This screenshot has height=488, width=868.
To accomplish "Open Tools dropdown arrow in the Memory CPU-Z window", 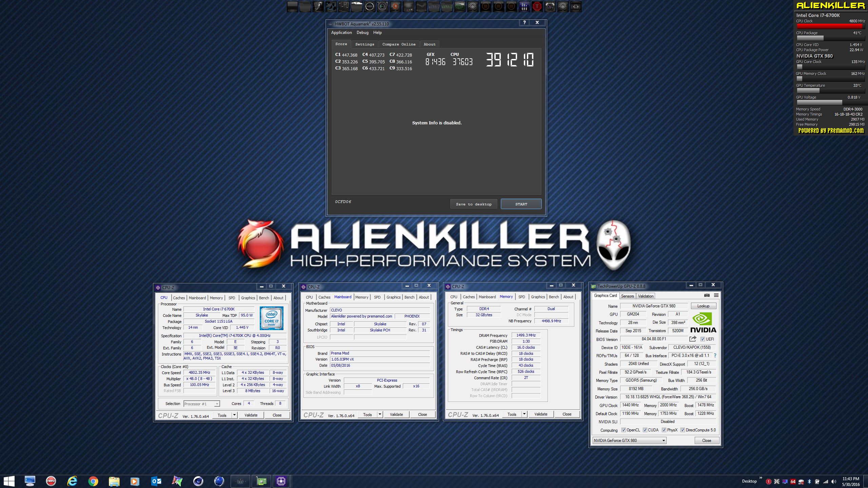I will [x=524, y=414].
